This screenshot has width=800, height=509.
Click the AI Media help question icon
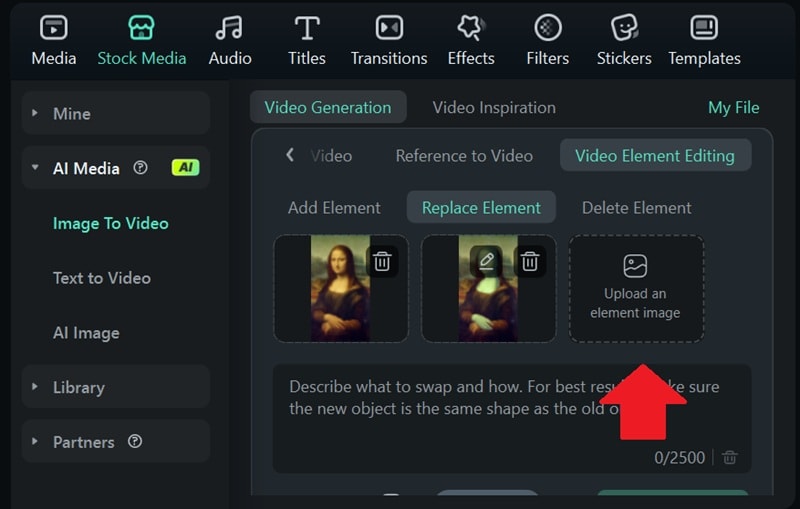(140, 168)
